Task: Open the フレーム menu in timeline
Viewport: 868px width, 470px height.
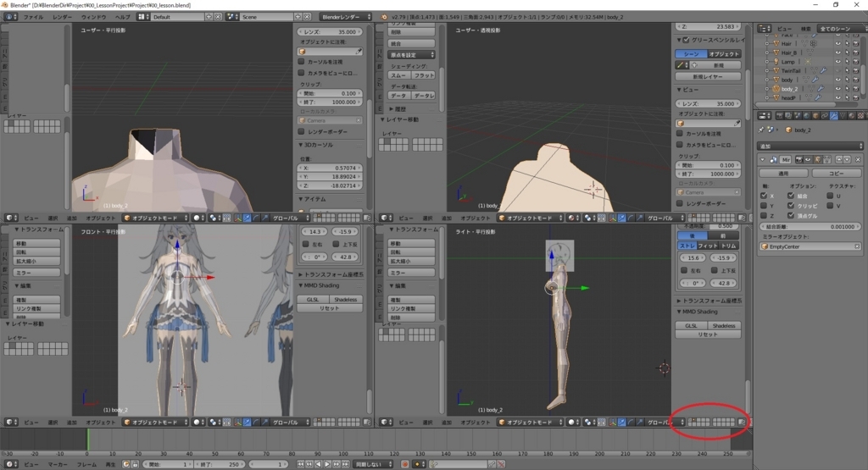Action: click(86, 464)
